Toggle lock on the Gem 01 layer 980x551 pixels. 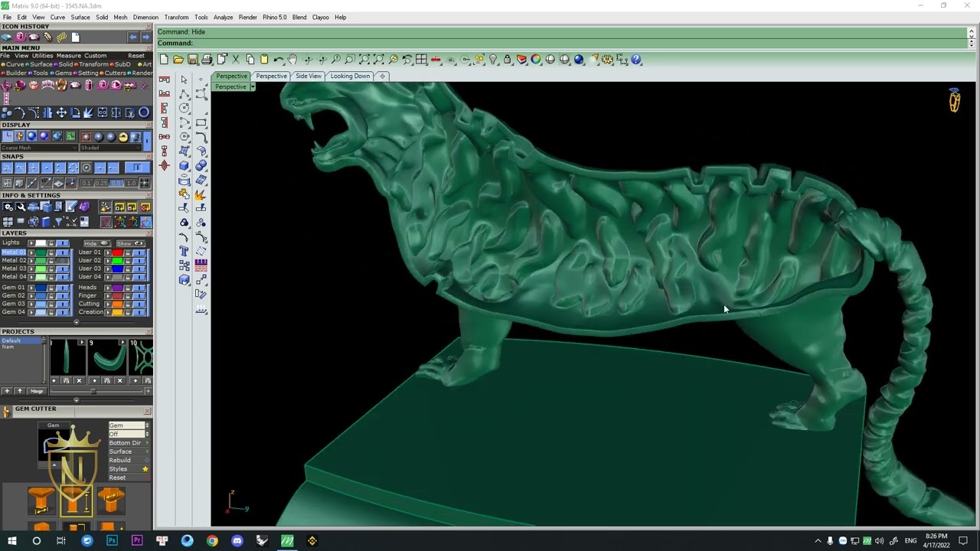click(x=51, y=288)
